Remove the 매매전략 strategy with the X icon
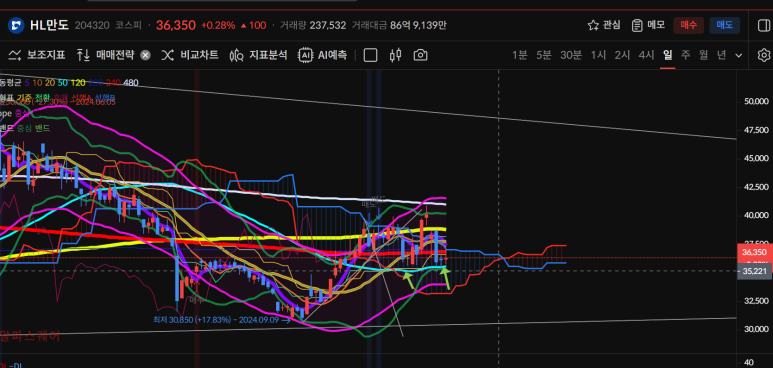Image resolution: width=773 pixels, height=368 pixels. click(145, 55)
